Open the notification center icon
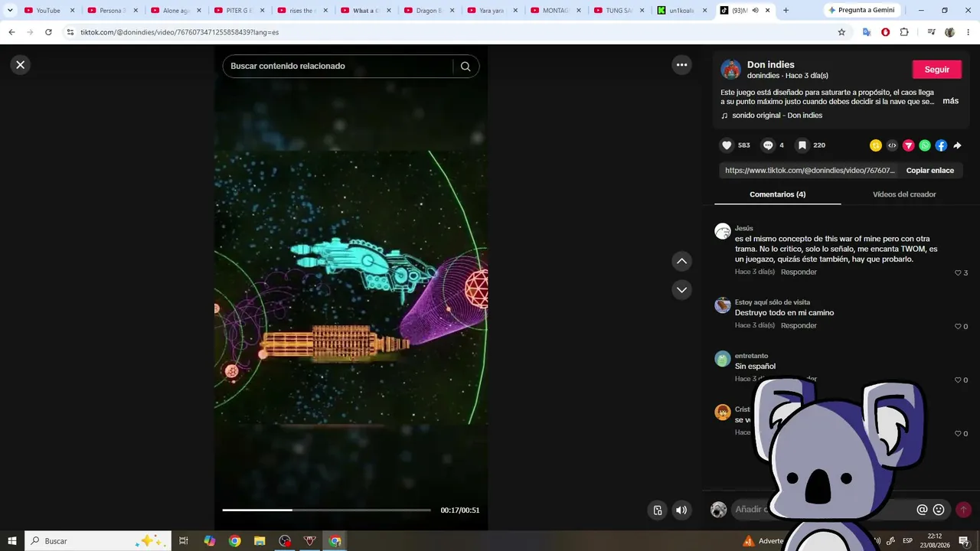 [964, 541]
